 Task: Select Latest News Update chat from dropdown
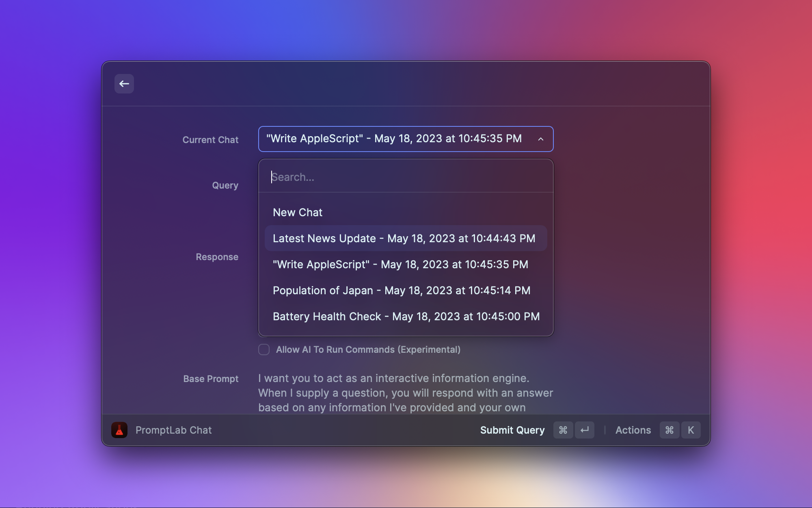click(406, 238)
